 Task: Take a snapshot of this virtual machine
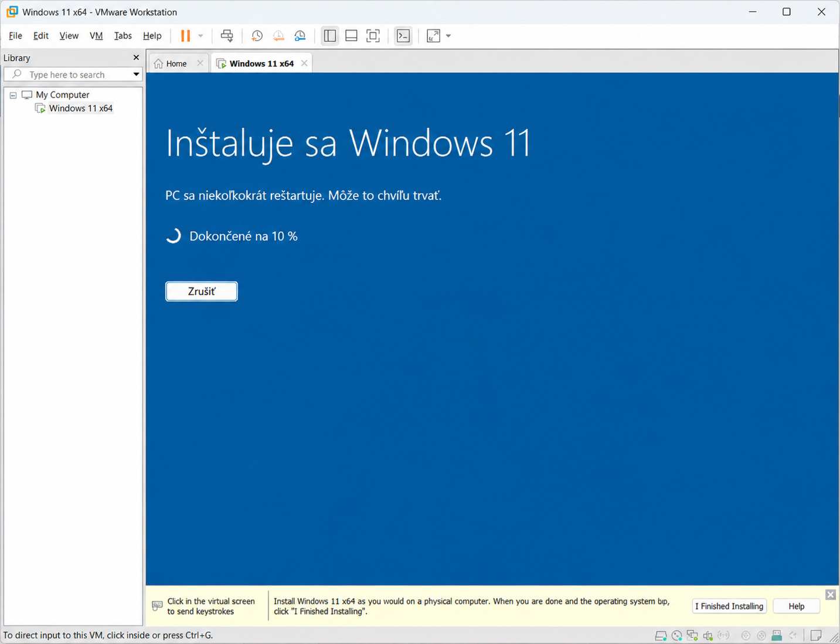point(257,36)
